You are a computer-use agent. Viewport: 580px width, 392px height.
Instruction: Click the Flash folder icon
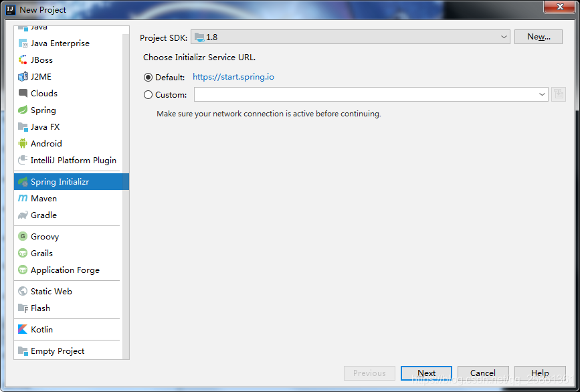23,308
